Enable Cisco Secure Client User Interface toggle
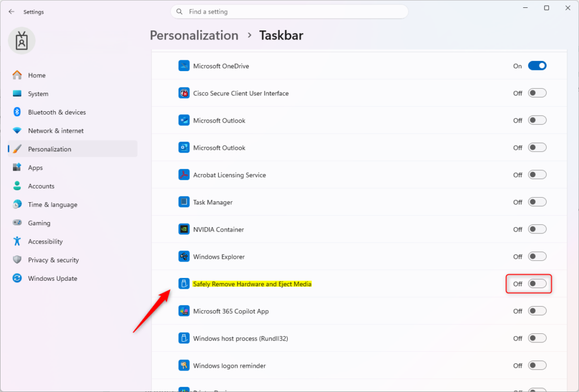The width and height of the screenshot is (579, 392). [537, 93]
